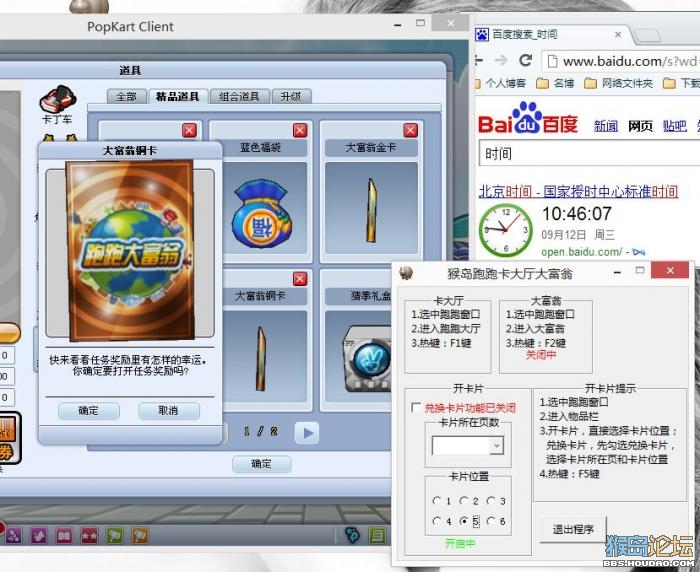Viewport: 700px width, 572px height.
Task: Click 关闭中 status under 大富翁
Action: [541, 355]
